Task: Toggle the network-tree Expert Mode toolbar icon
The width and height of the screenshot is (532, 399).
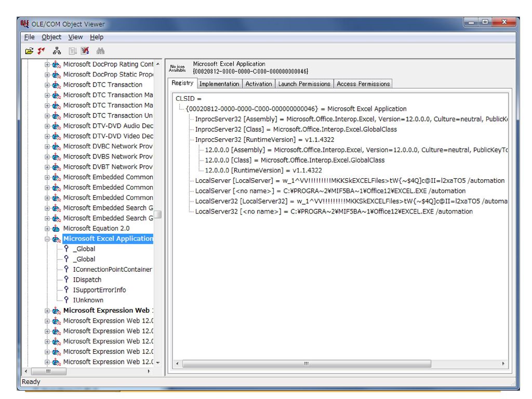Action: (57, 51)
